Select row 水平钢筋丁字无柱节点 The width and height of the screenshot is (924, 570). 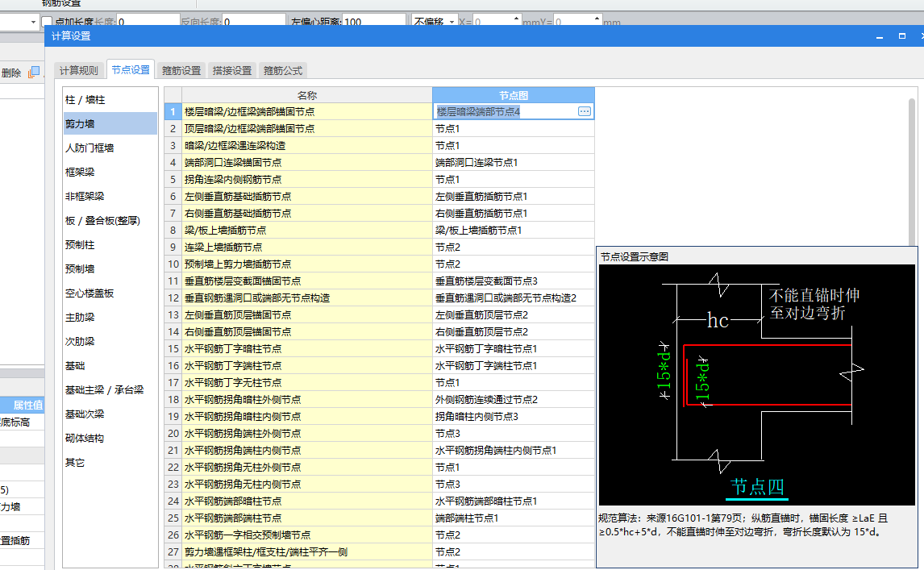[307, 383]
